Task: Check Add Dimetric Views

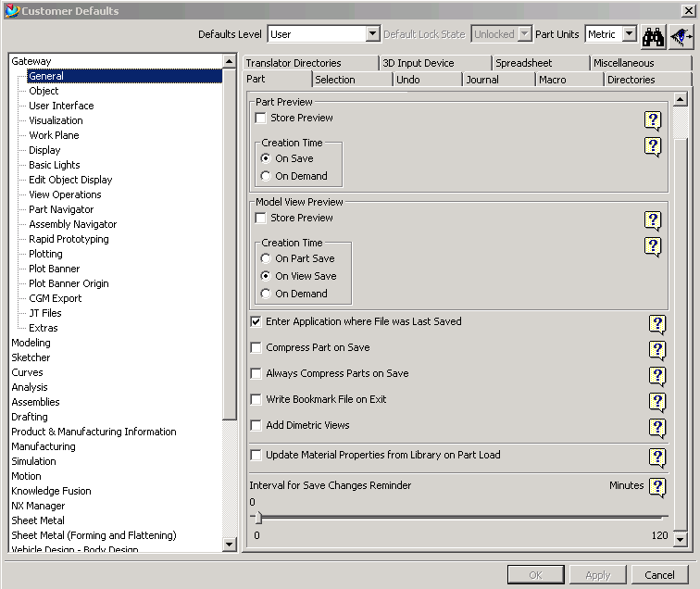Action: (x=256, y=425)
